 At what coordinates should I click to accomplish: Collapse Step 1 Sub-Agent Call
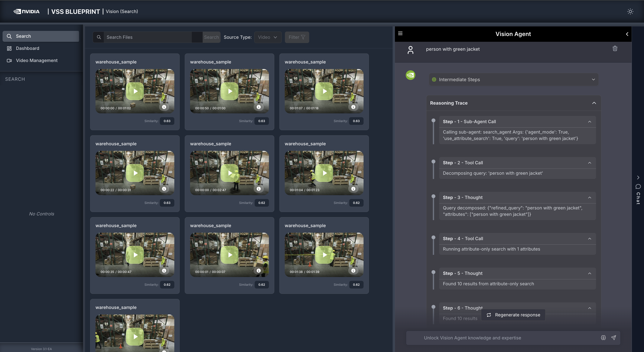[x=589, y=122]
